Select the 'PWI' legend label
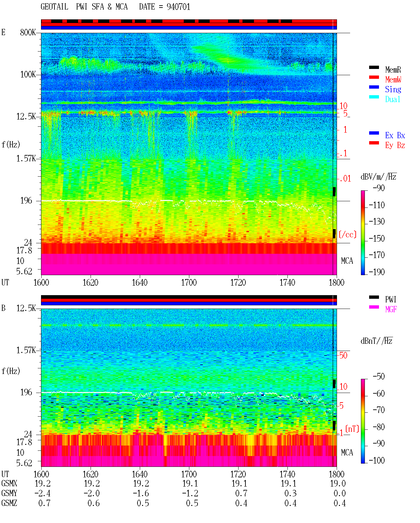The width and height of the screenshot is (420, 523). pyautogui.click(x=391, y=299)
